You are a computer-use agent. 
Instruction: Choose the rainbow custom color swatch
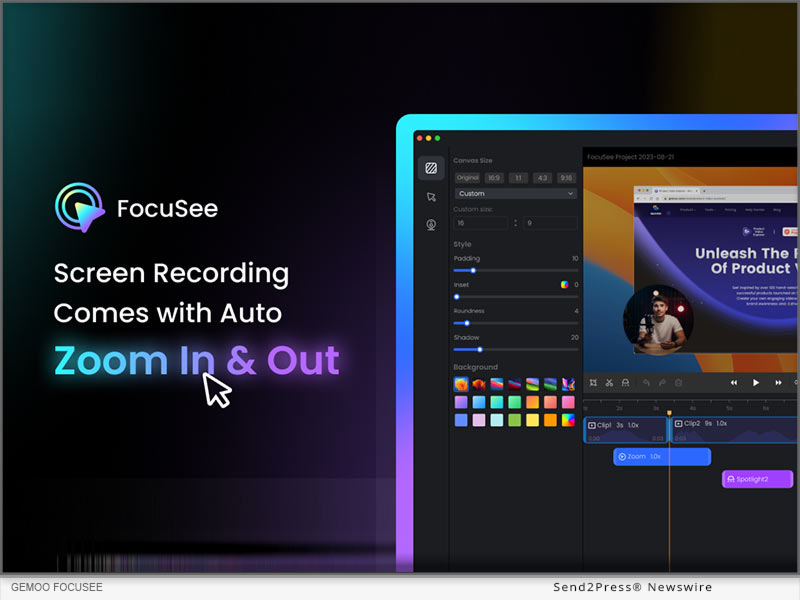tap(568, 420)
